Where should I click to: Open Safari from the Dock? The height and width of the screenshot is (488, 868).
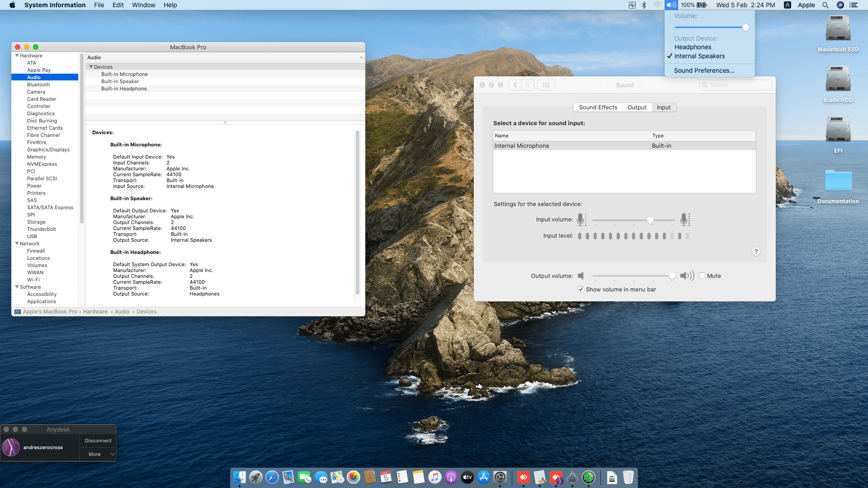(x=272, y=477)
